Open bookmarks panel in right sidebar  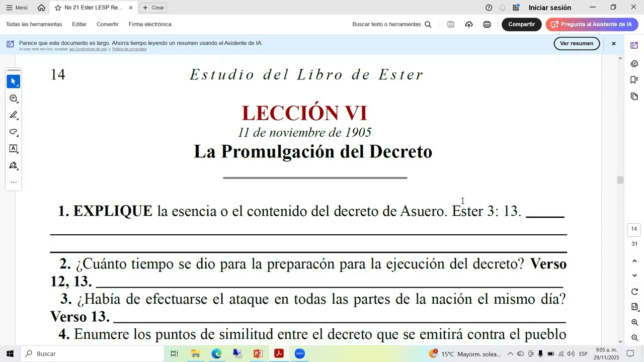pos(634,80)
